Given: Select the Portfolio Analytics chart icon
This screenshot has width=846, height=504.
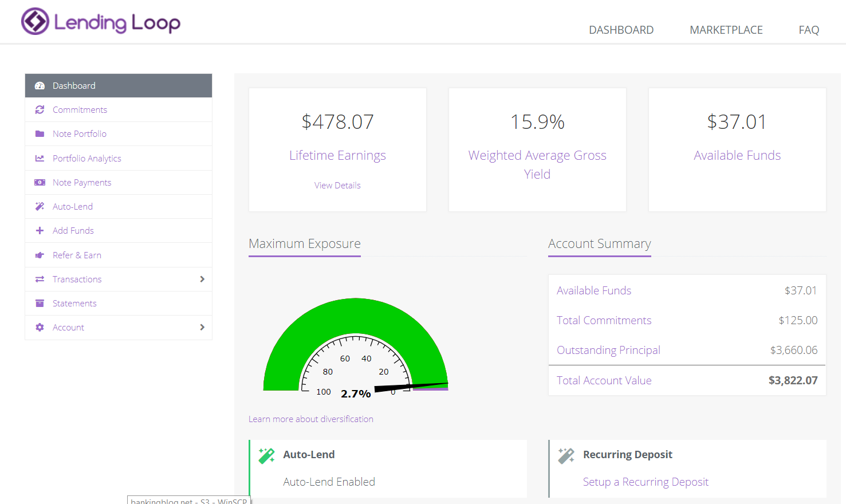Looking at the screenshot, I should [x=40, y=157].
